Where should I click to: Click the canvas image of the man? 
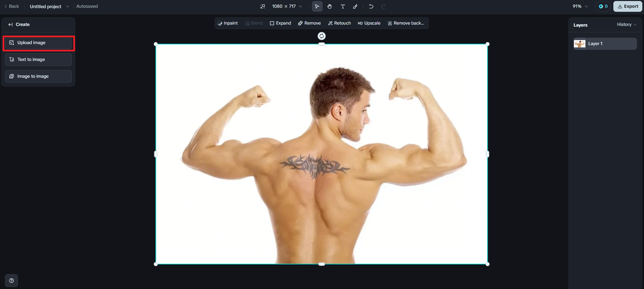click(x=321, y=154)
